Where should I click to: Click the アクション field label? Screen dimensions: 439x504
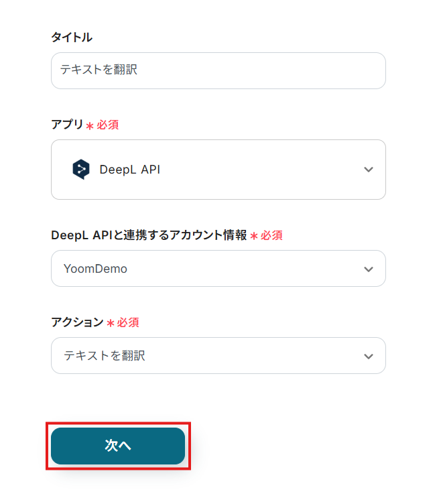(77, 322)
